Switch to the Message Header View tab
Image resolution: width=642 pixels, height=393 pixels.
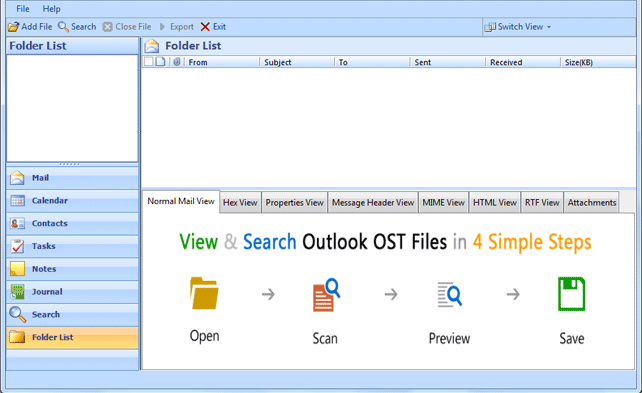373,203
